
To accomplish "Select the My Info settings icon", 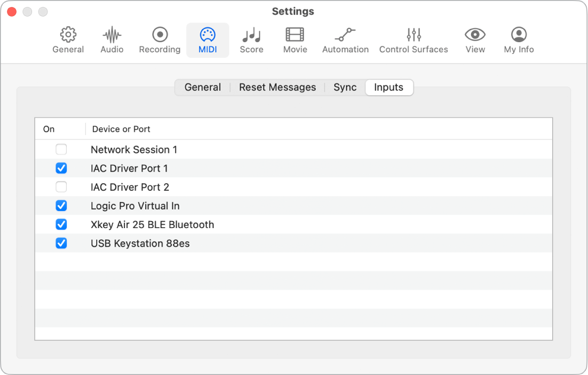I will pos(518,40).
